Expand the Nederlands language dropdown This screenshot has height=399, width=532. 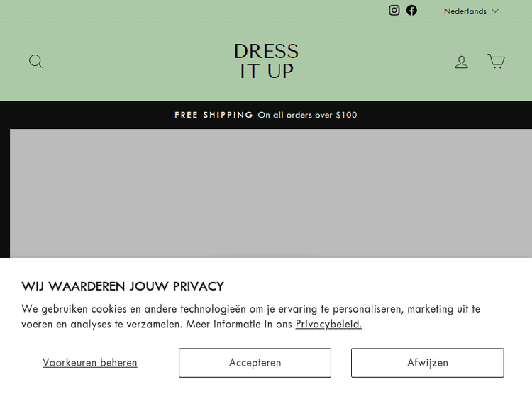(x=471, y=11)
